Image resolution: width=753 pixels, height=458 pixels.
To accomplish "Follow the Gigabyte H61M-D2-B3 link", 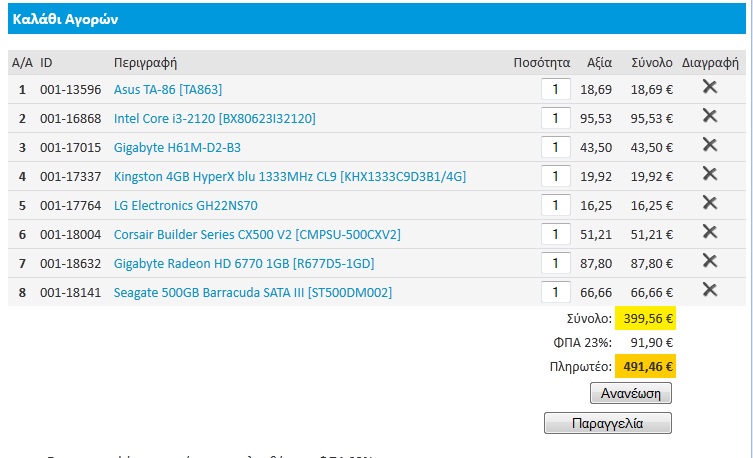I will [x=177, y=147].
